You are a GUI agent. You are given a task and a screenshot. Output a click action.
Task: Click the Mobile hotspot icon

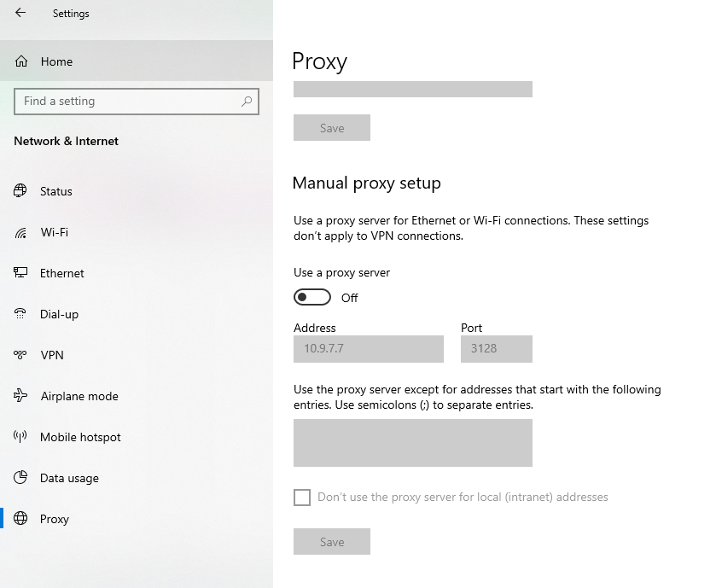point(20,436)
